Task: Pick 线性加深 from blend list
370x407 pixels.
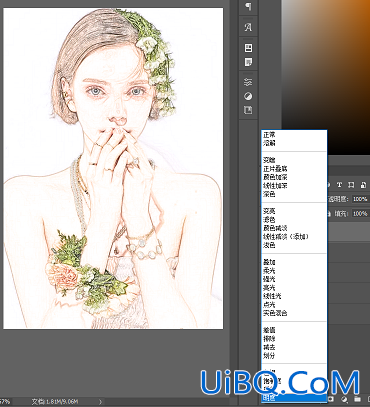Action: (275, 186)
